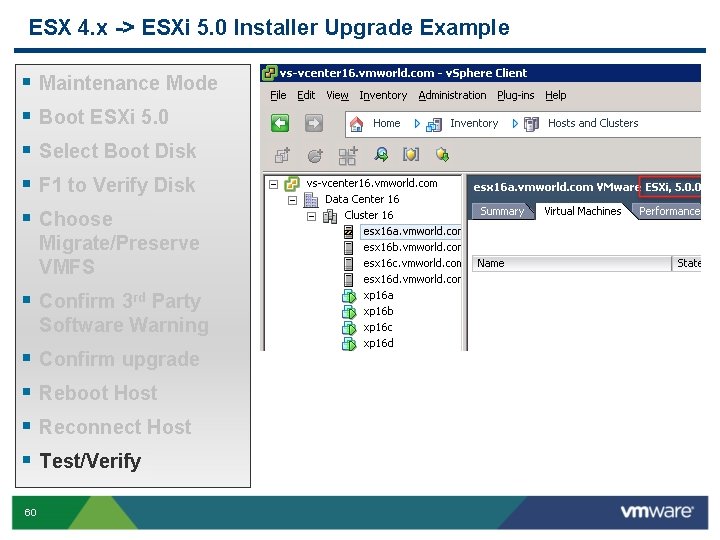The width and height of the screenshot is (720, 540).
Task: Click the Inventory breadcrumb link
Action: coord(474,123)
